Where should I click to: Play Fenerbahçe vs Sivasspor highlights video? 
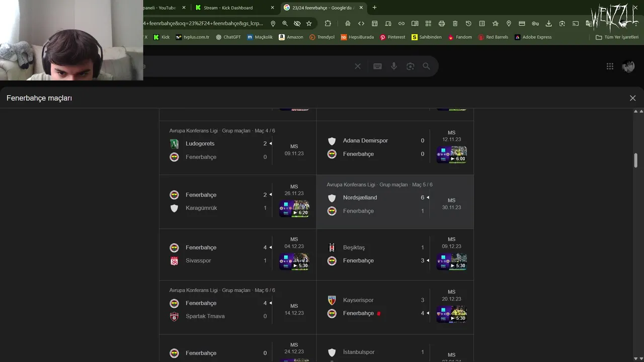click(294, 261)
